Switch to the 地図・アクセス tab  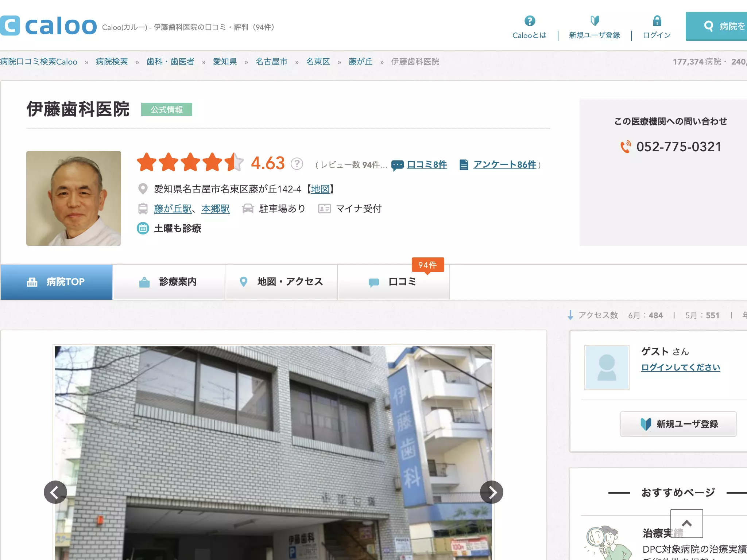[281, 282]
